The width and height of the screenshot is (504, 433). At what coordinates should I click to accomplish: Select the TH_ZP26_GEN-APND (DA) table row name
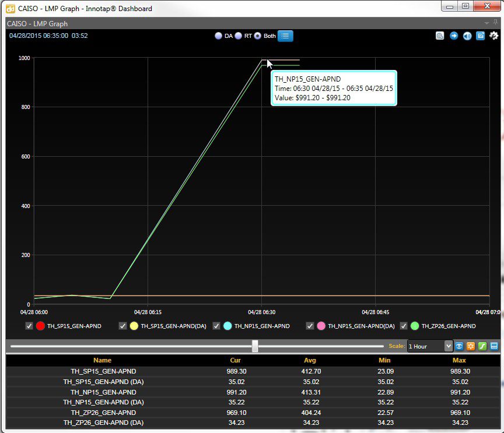pos(103,423)
